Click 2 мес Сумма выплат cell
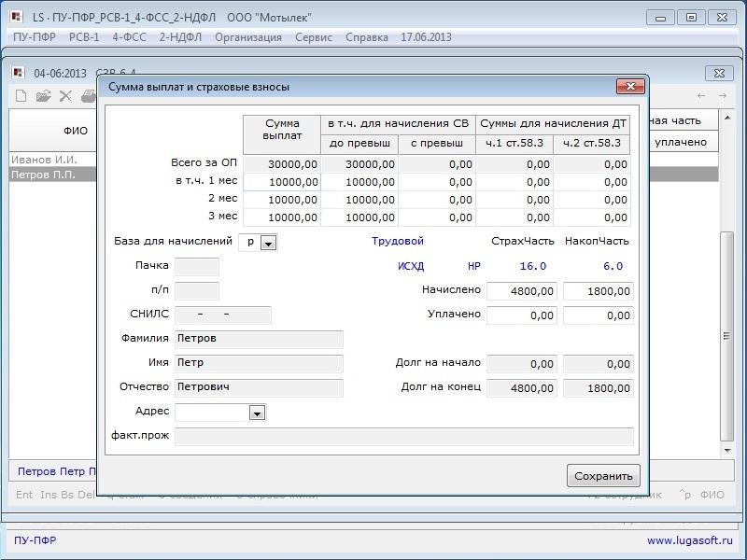The width and height of the screenshot is (747, 560). [x=282, y=200]
